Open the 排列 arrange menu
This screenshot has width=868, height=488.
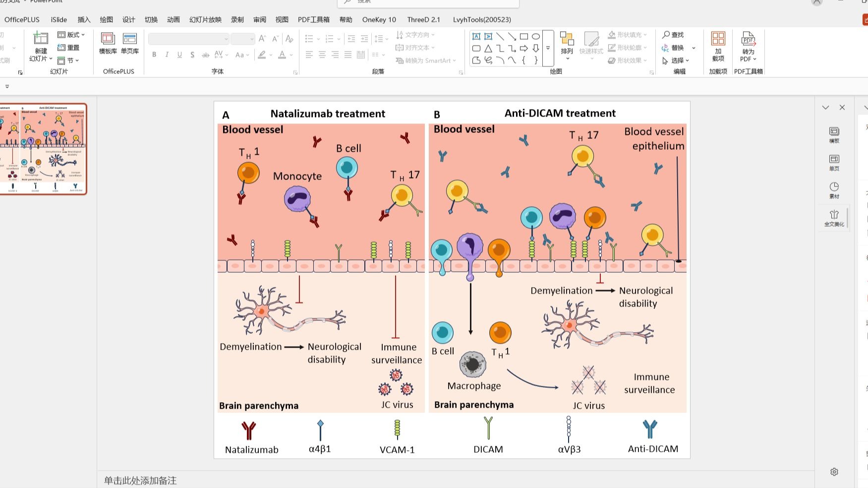pyautogui.click(x=567, y=46)
